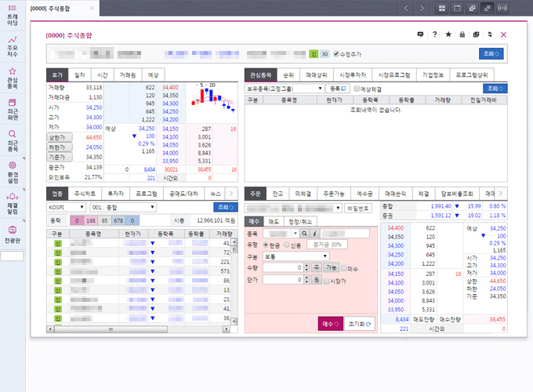Image resolution: width=533 pixels, height=392 pixels.
Task: Open the 트레이딩 sidebar menu
Action: point(13,16)
